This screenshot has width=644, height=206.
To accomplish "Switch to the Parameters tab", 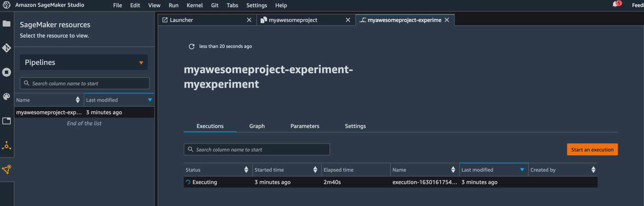I will click(x=305, y=126).
